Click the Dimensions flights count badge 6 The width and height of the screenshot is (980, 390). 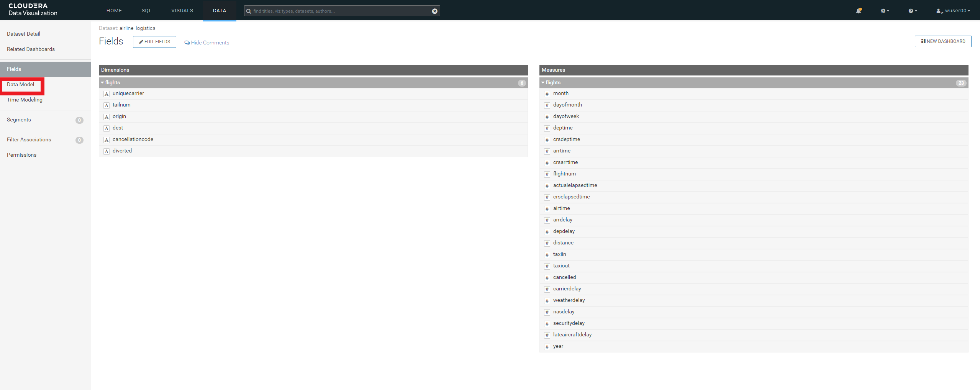522,83
